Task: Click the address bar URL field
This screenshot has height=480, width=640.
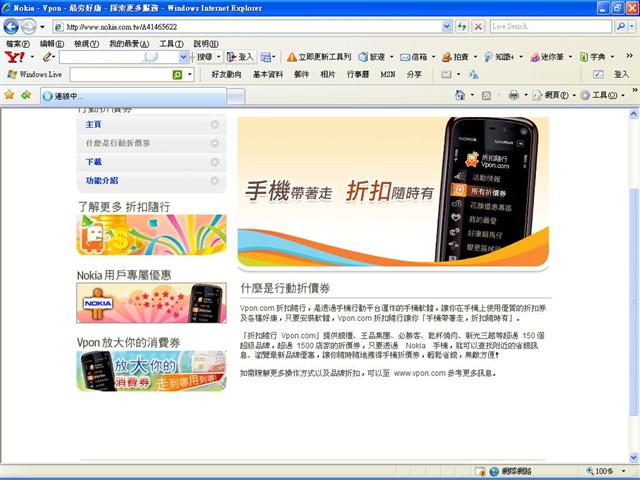Action: pyautogui.click(x=247, y=27)
